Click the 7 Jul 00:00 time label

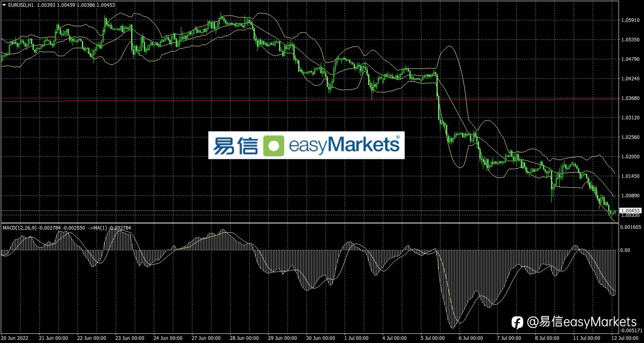509,338
